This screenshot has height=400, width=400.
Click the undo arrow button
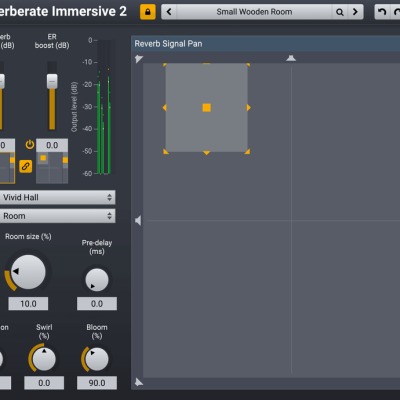382,12
